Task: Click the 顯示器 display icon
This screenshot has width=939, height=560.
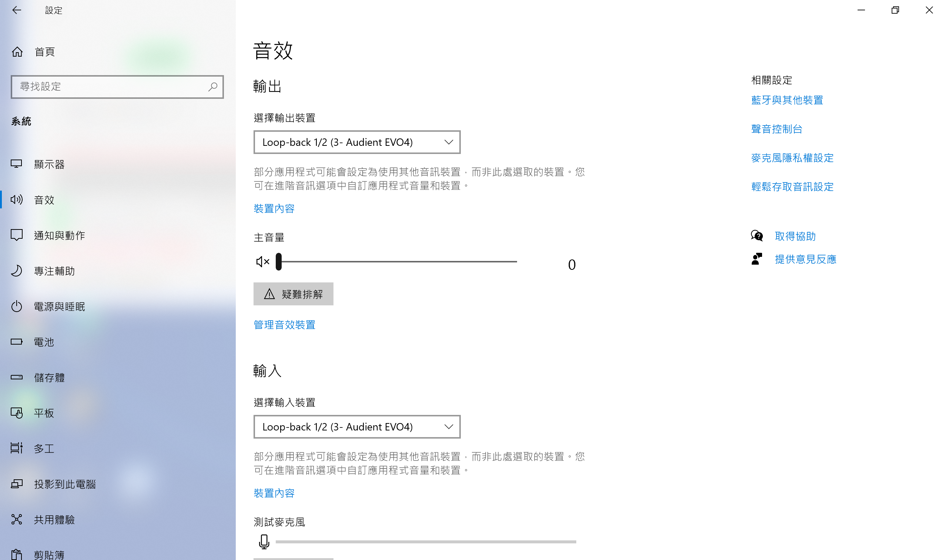Action: pos(16,164)
